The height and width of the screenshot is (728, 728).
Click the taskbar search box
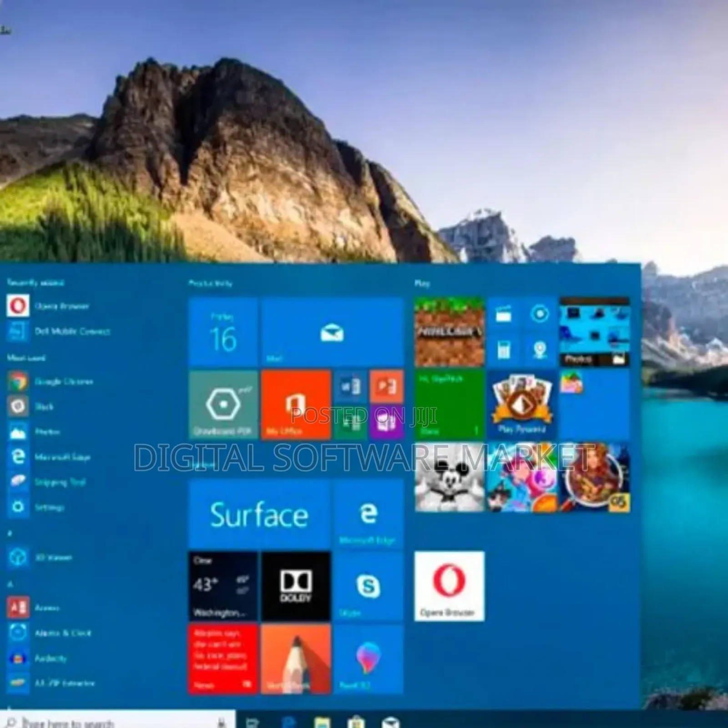(118, 720)
